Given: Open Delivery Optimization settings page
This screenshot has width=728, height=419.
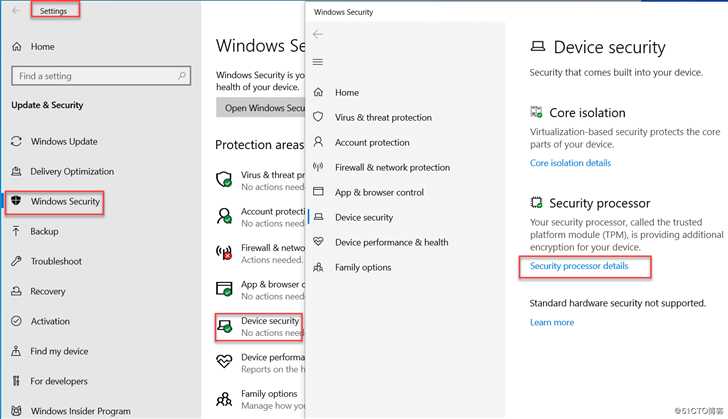Looking at the screenshot, I should pyautogui.click(x=72, y=171).
